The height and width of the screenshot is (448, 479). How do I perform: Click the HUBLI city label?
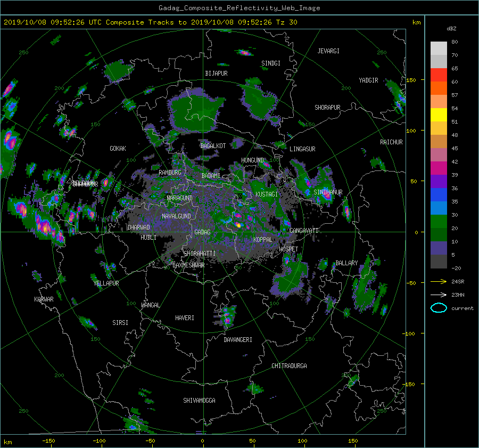point(148,238)
